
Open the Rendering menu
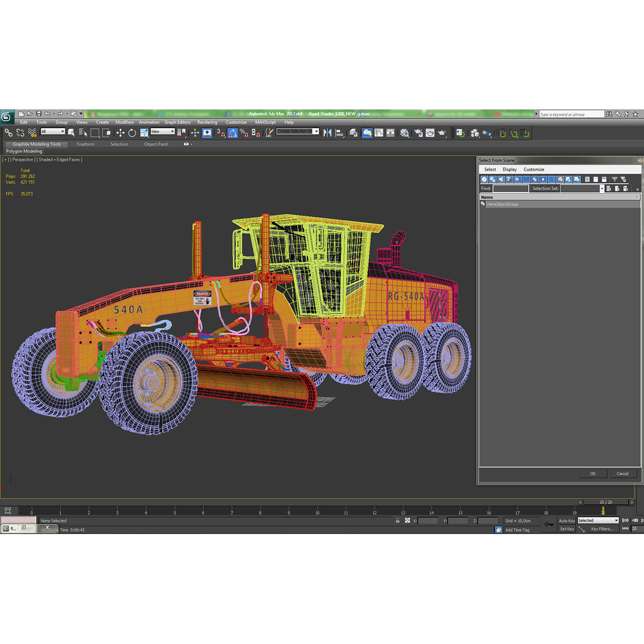tap(207, 122)
